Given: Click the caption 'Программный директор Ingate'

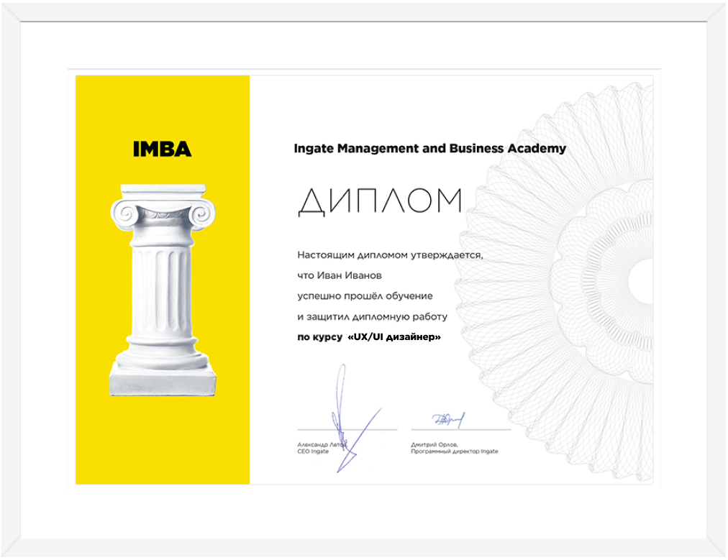Looking at the screenshot, I should 455,451.
